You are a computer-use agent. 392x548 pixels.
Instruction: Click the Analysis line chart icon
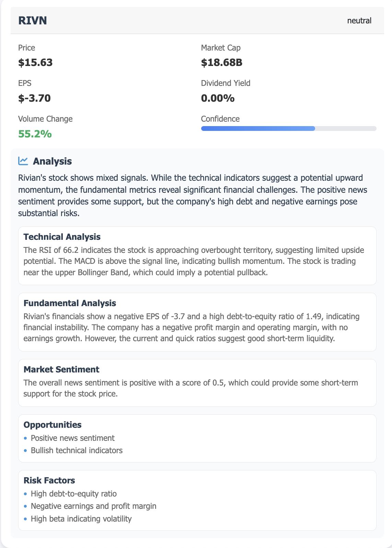coord(23,161)
